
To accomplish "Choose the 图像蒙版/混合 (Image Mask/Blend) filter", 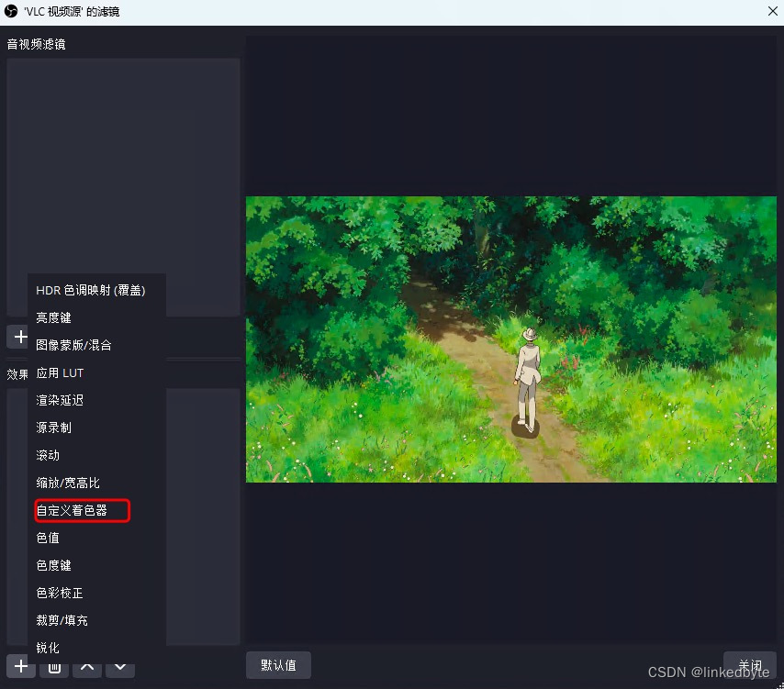I will [x=71, y=345].
